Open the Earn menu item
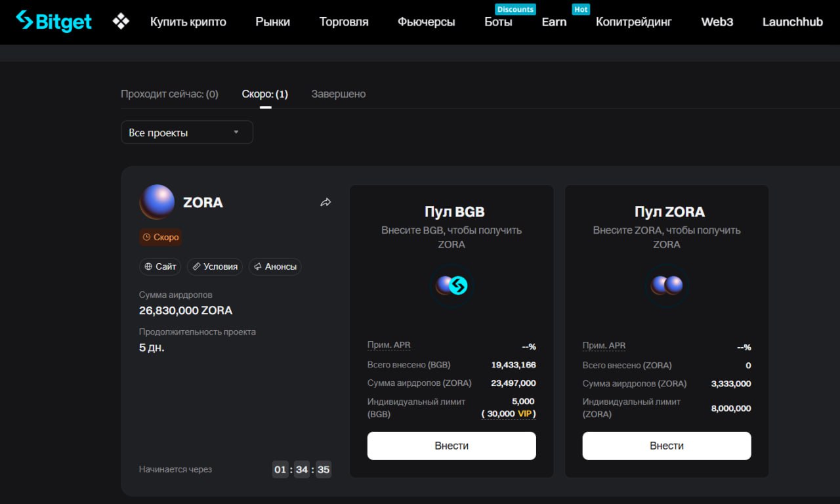 (554, 22)
